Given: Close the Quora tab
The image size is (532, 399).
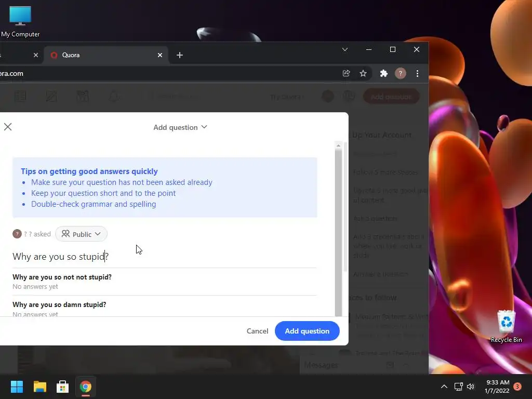Looking at the screenshot, I should point(160,55).
